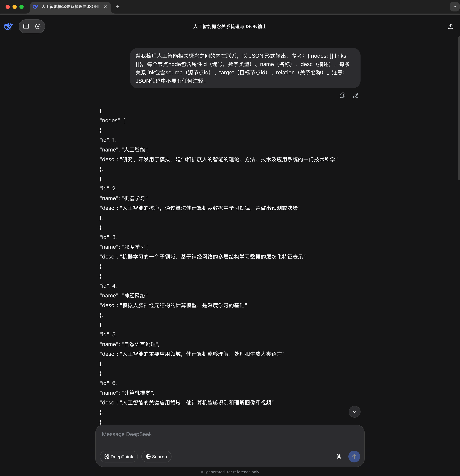
Task: Click the conversation title at top
Action: click(230, 26)
